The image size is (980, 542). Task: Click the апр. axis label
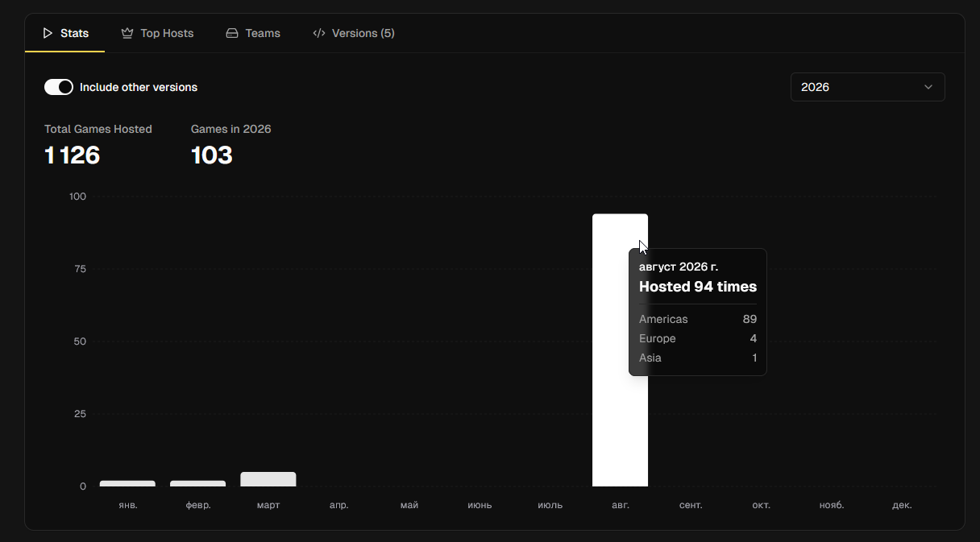[x=339, y=505]
